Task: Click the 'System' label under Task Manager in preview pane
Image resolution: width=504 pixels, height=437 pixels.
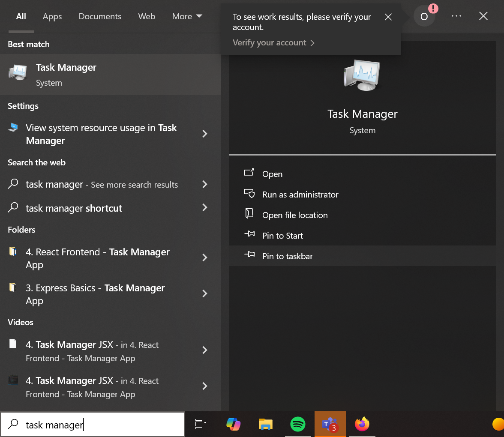Action: tap(362, 130)
